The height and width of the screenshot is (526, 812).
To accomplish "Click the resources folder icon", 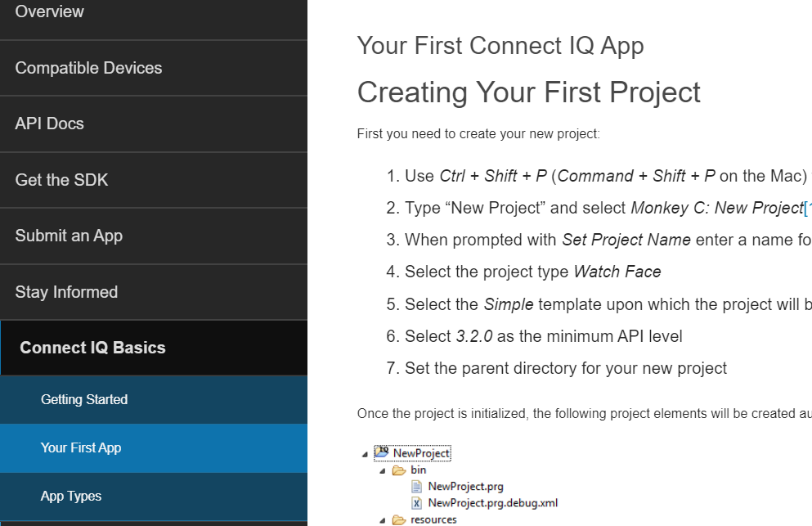I will pyautogui.click(x=399, y=519).
